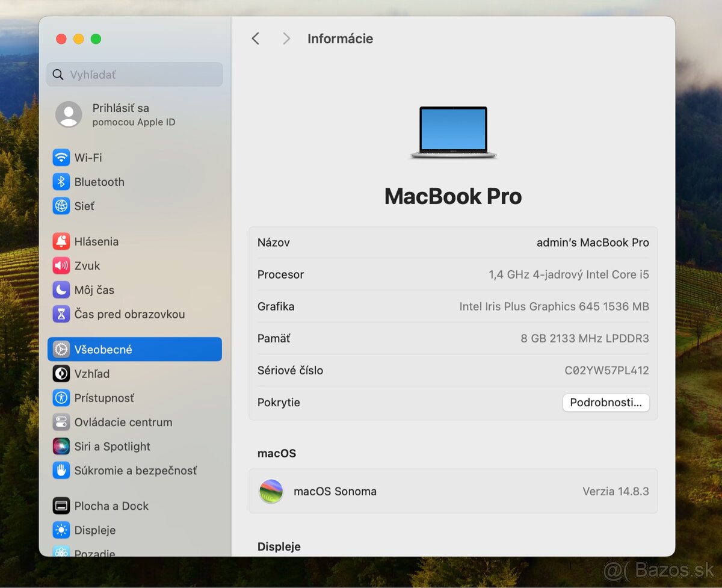
Task: Click the Apple ID avatar icon
Action: 69,114
